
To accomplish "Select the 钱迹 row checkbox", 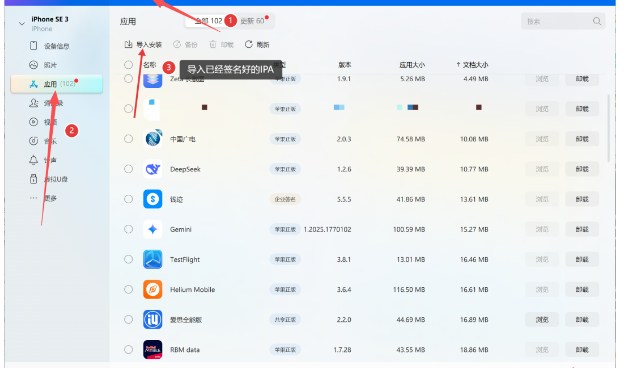I will (128, 199).
